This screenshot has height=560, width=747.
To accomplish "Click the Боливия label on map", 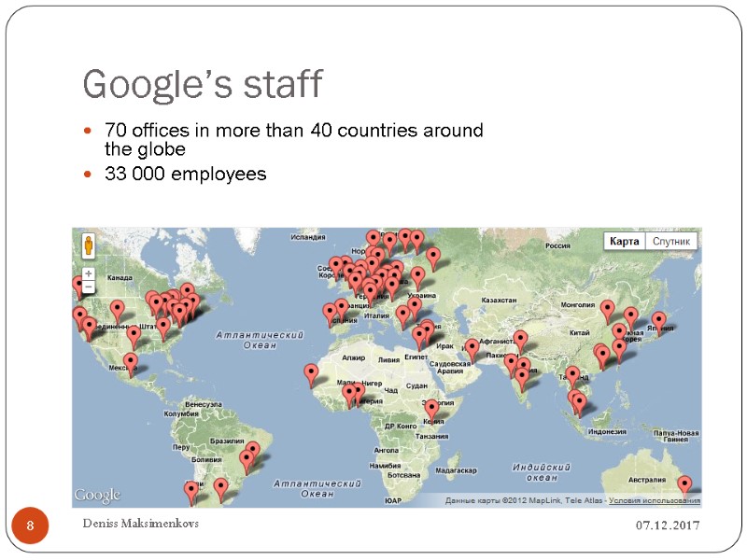I will pos(206,459).
